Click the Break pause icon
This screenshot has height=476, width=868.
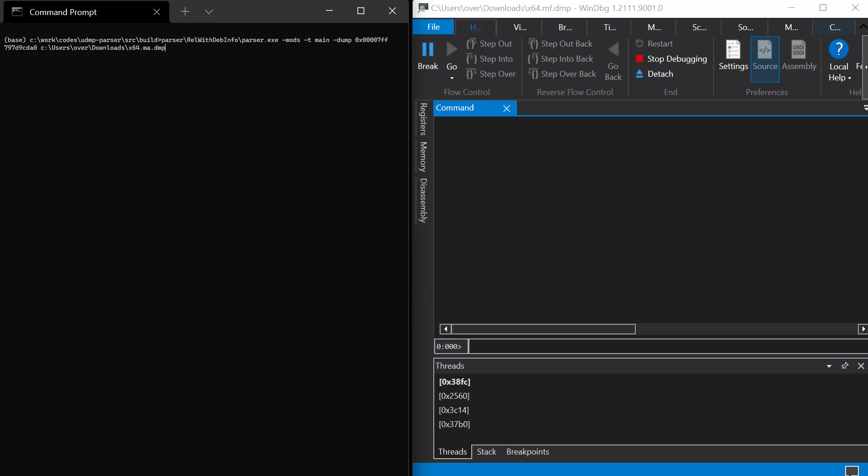427,49
